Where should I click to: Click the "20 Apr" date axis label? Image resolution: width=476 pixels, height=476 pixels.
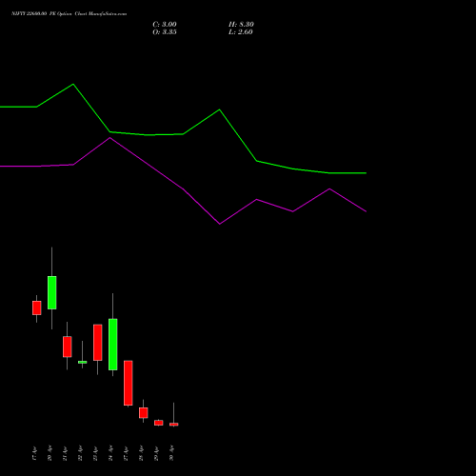[50, 453]
